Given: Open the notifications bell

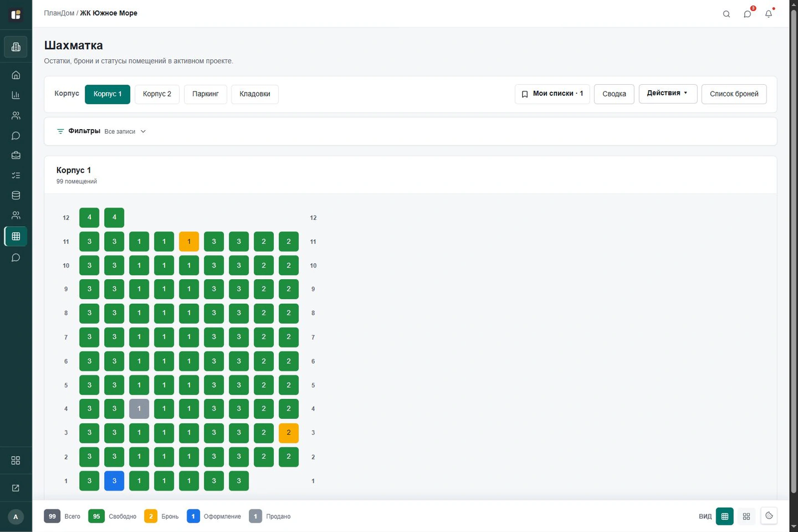Looking at the screenshot, I should coord(769,14).
